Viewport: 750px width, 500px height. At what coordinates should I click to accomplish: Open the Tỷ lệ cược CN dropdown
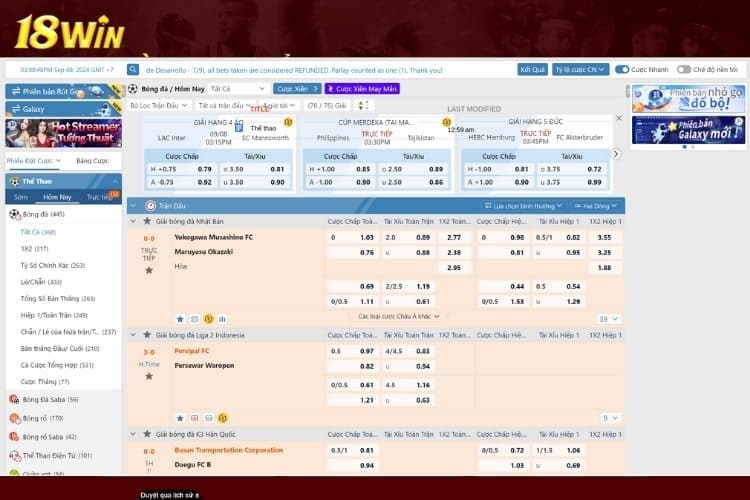pyautogui.click(x=580, y=70)
